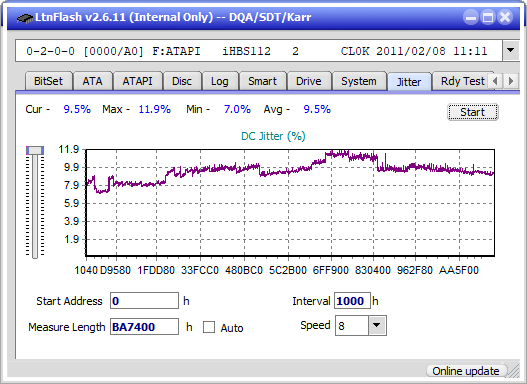Switch to the ATA tab
527x384 pixels.
[x=92, y=81]
